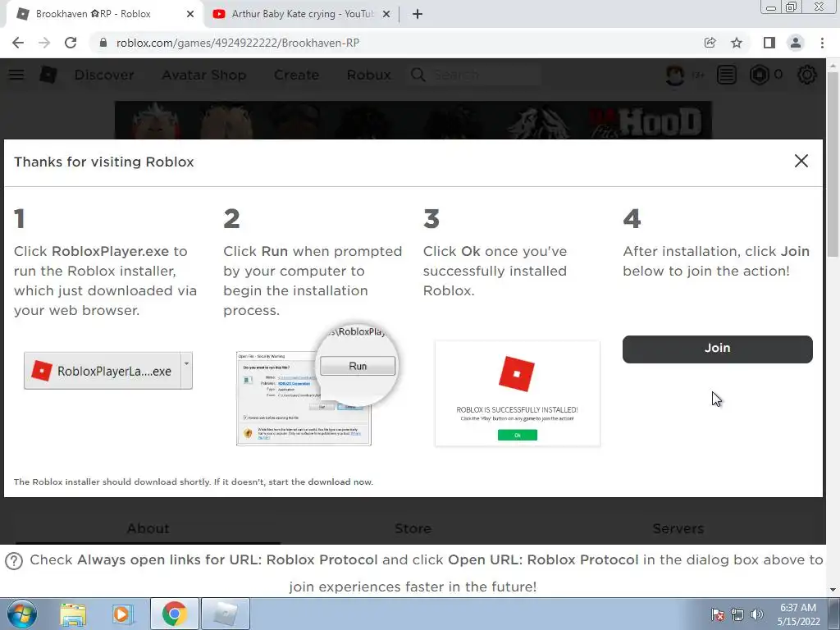840x630 pixels.
Task: Open the About tab
Action: point(148,529)
